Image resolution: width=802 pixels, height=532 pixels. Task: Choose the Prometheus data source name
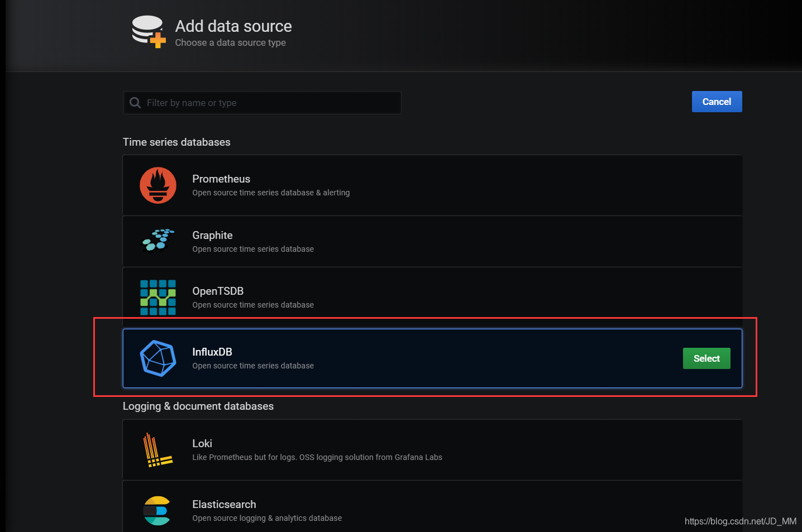click(221, 179)
